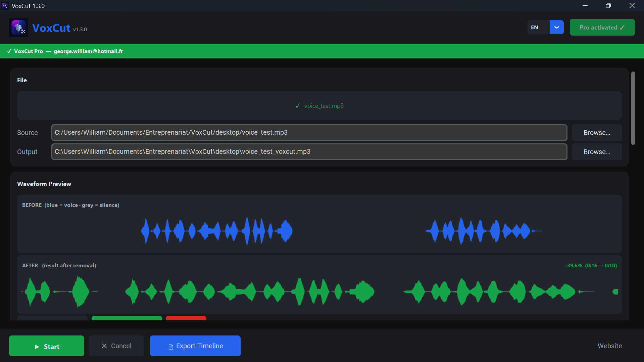Cancel the current operation
644x362 pixels.
116,346
